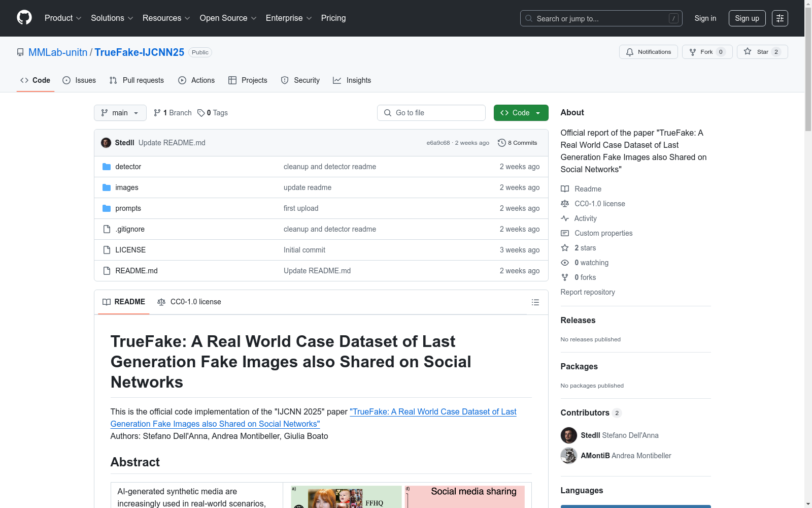
Task: Open the green Code dropdown button
Action: click(521, 113)
